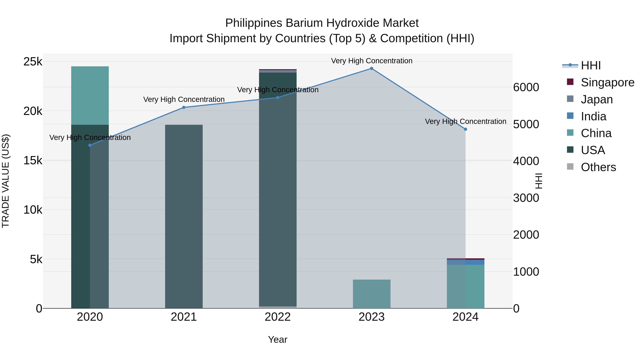Image resolution: width=644 pixels, height=362 pixels.
Task: Click Very High Concentration label at 2022
Action: coord(278,90)
